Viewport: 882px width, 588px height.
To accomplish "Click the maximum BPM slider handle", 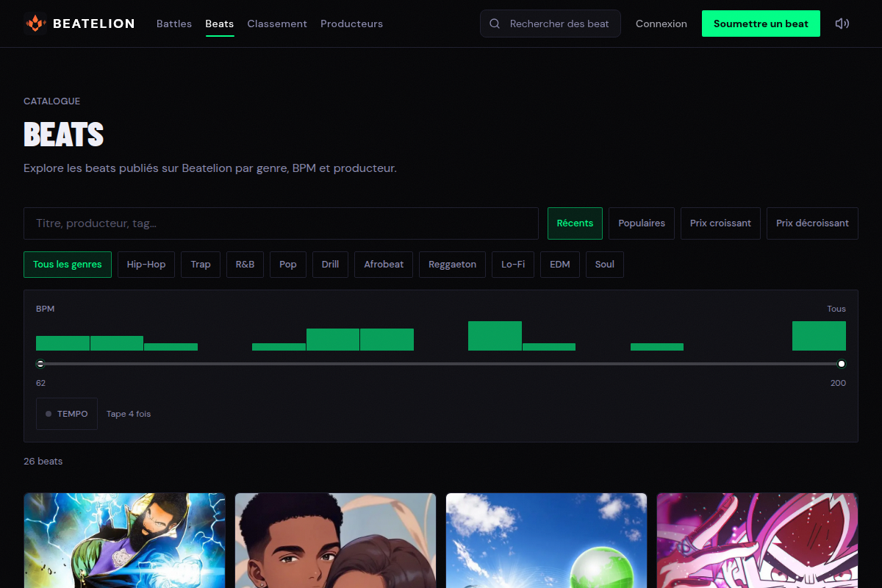I will pos(842,364).
